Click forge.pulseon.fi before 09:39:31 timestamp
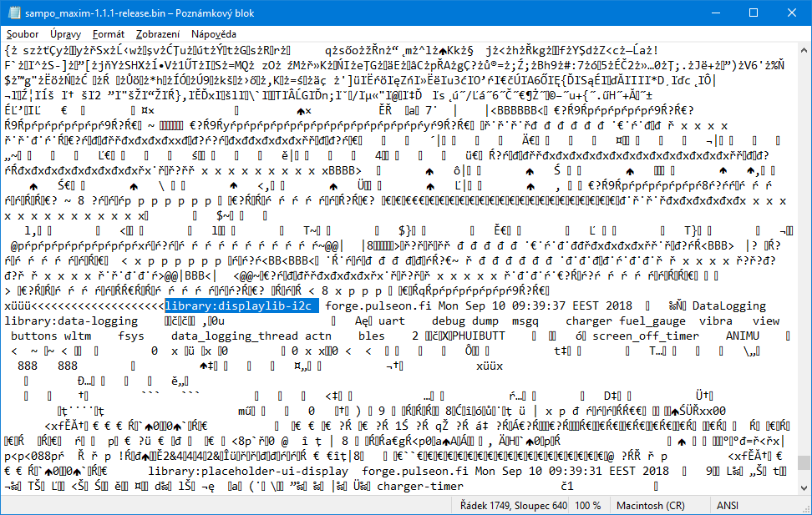This screenshot has width=812, height=515. [414, 471]
